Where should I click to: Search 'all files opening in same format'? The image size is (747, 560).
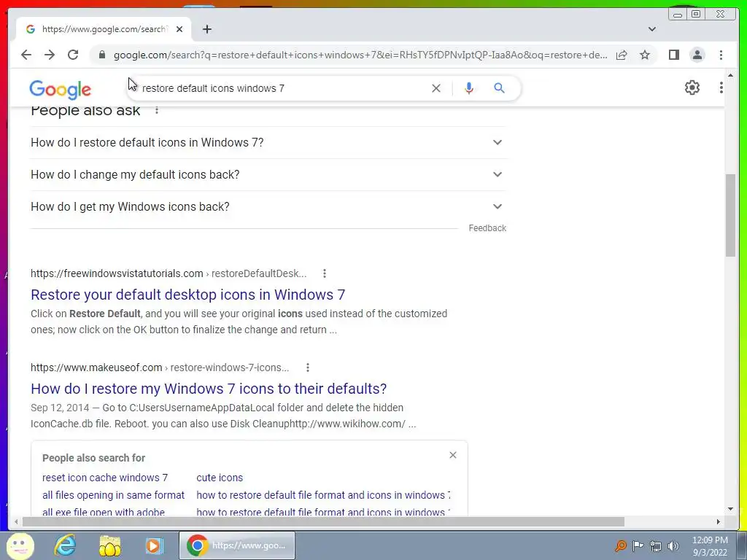click(x=113, y=495)
